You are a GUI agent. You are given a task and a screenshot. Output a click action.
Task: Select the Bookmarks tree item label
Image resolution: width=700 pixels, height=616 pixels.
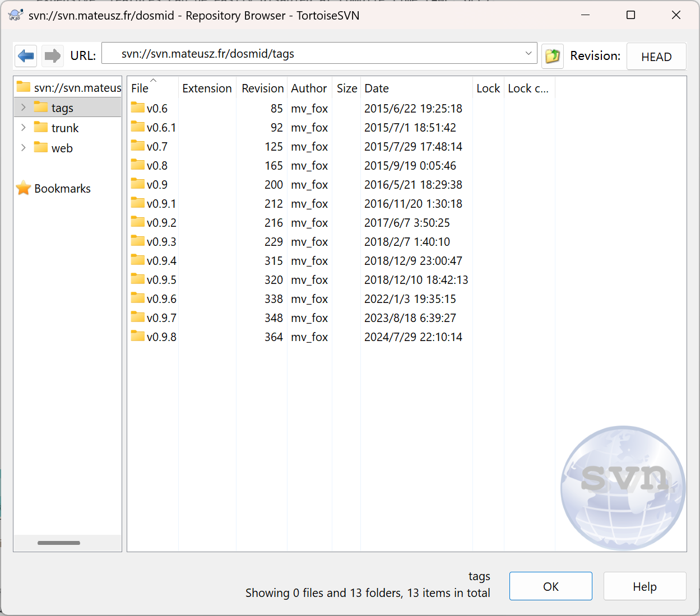coord(62,189)
